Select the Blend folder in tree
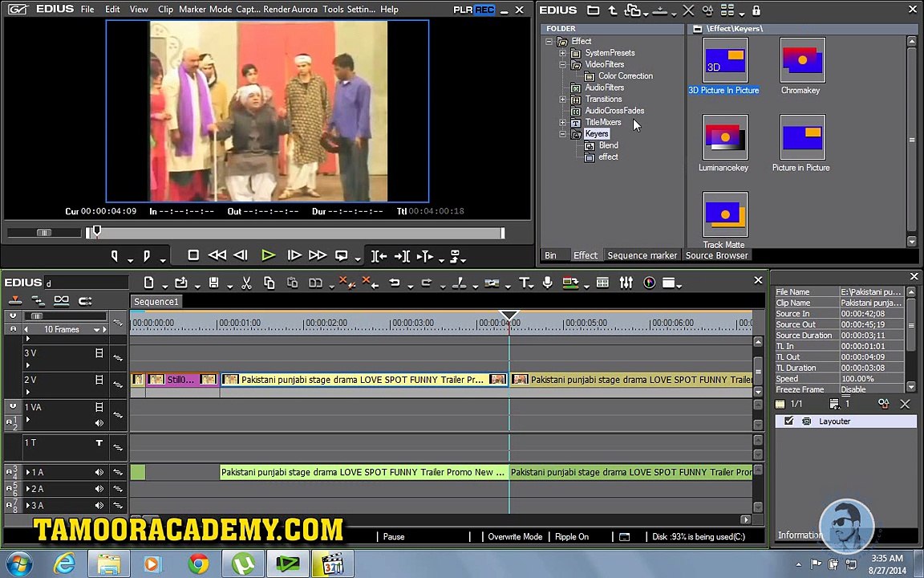 point(608,145)
